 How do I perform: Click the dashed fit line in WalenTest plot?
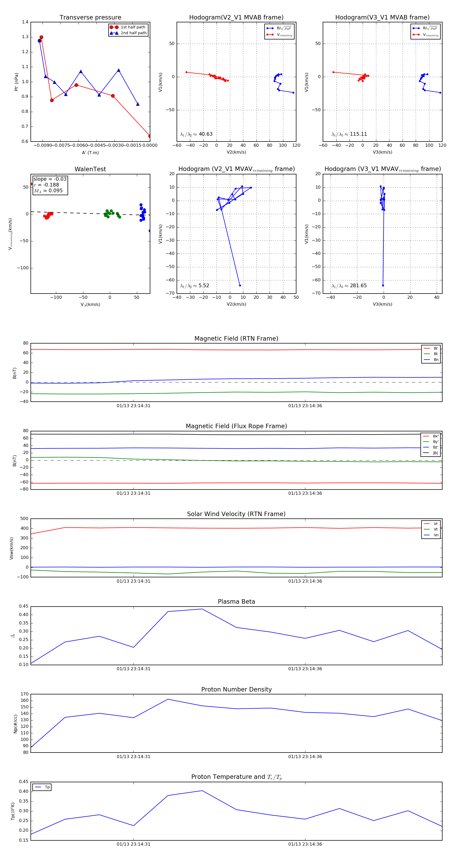tap(90, 213)
